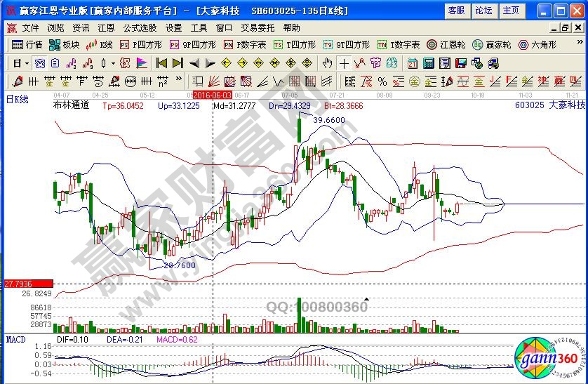Open the candlestick style dropdown arrow

point(113,64)
